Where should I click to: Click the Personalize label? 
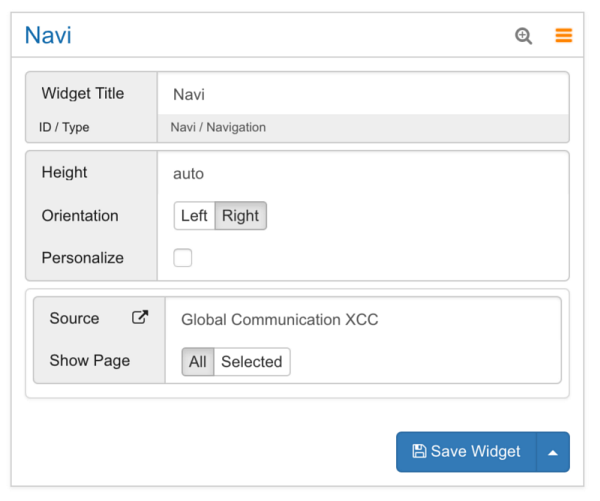pos(83,258)
